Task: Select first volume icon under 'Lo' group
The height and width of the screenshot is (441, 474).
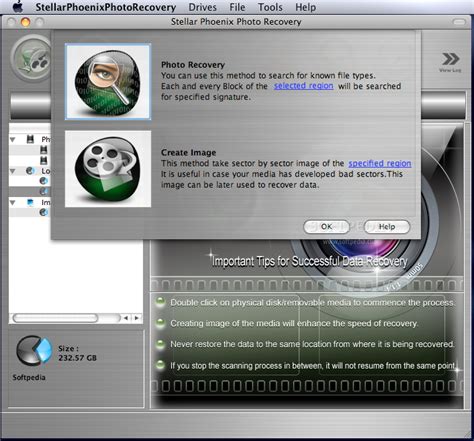Action: point(44,181)
